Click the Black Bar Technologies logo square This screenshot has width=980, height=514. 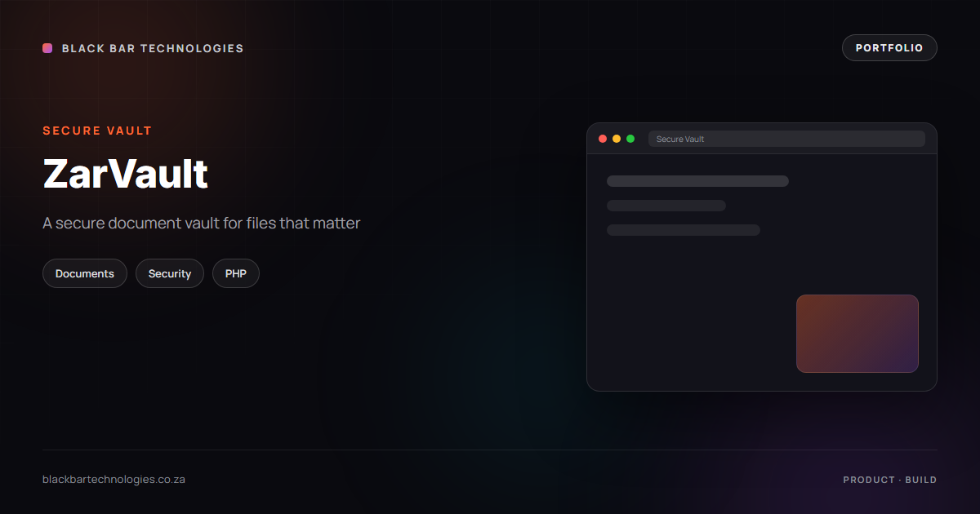coord(47,48)
